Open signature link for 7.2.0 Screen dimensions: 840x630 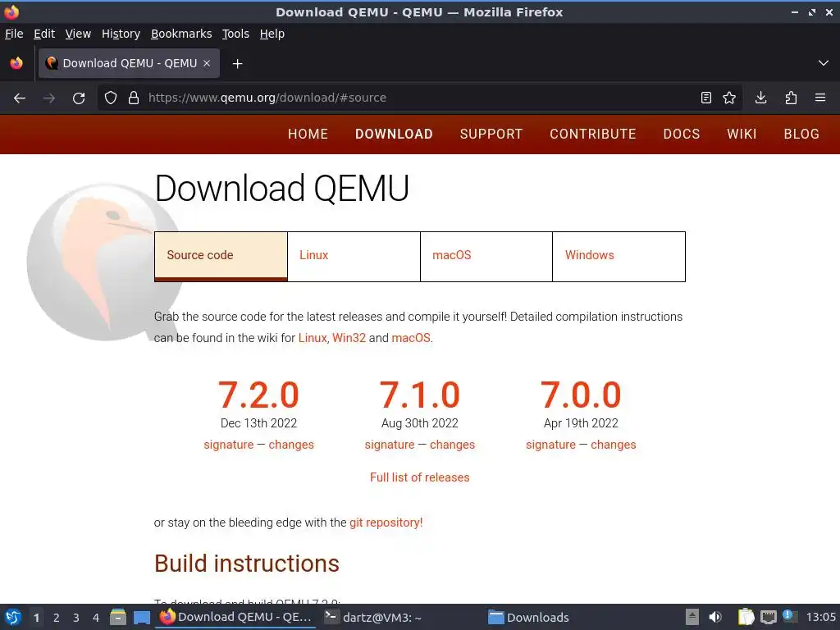(x=229, y=445)
